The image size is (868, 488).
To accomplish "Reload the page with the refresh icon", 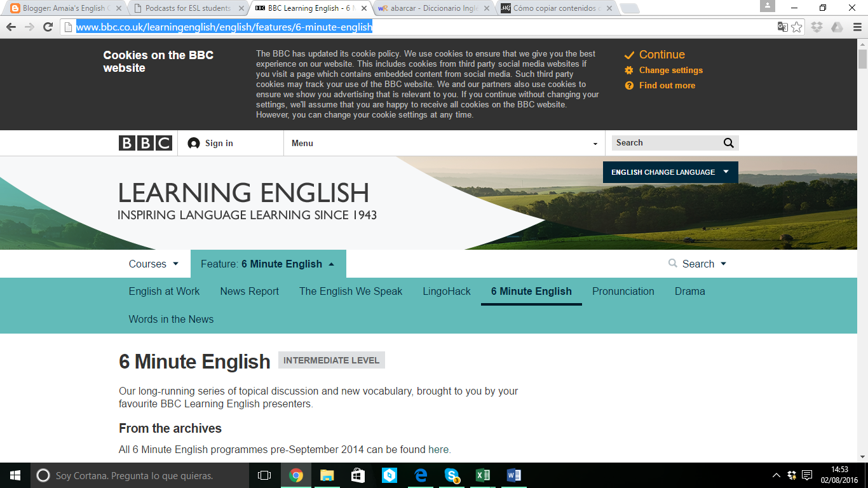I will click(48, 27).
